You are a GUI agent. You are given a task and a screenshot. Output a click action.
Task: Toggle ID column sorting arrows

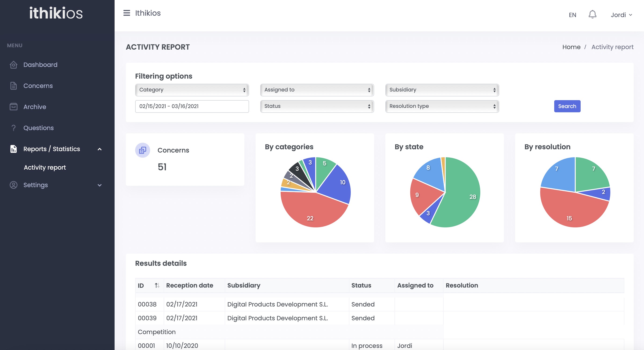pos(157,285)
